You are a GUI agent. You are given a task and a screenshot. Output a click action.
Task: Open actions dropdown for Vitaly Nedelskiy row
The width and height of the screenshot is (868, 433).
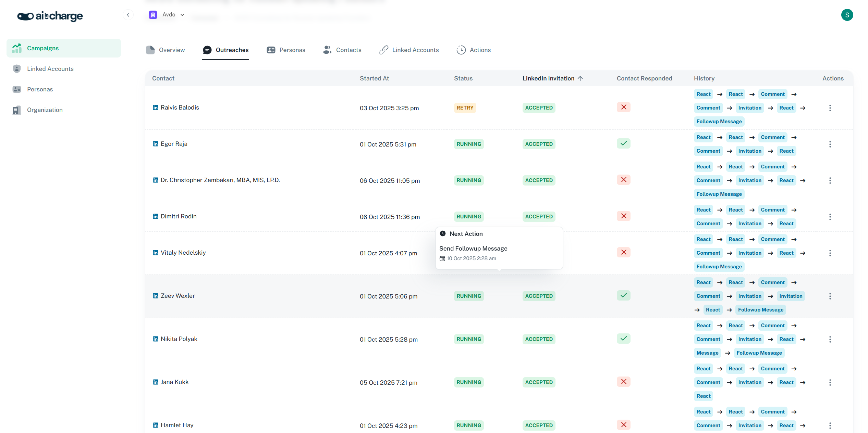tap(830, 253)
